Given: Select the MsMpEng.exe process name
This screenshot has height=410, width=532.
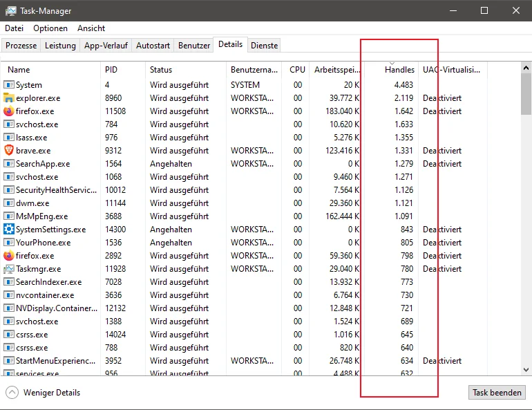Looking at the screenshot, I should tap(41, 216).
